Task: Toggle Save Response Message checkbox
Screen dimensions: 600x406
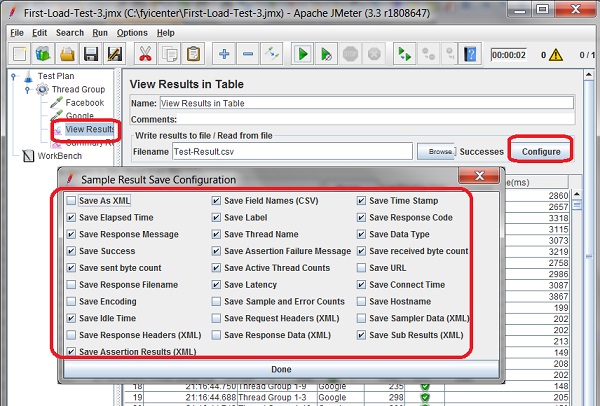Action: click(71, 234)
